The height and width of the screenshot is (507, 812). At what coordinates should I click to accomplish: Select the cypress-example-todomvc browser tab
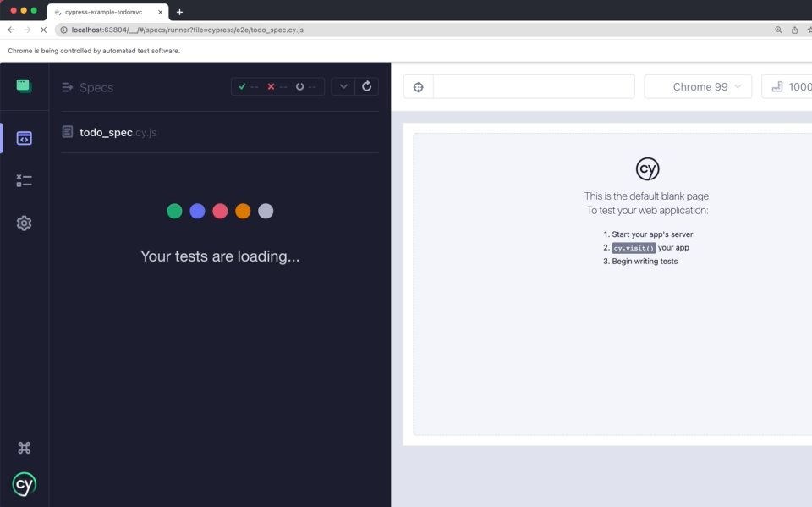[103, 12]
